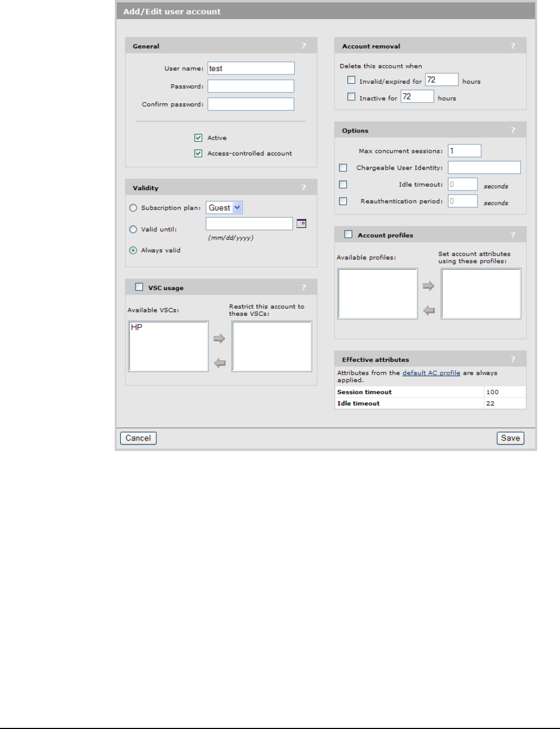Click the Password field

coord(251,86)
